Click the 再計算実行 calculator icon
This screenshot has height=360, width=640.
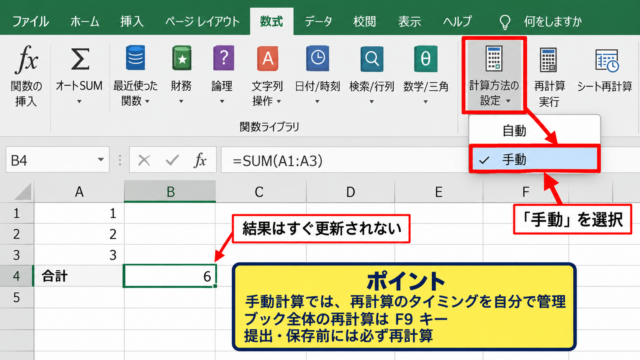[548, 60]
